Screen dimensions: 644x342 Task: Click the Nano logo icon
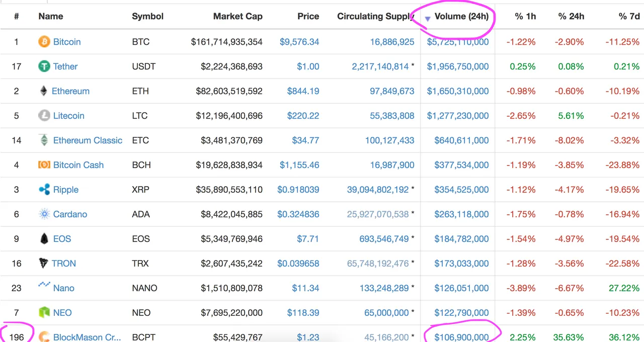click(44, 285)
